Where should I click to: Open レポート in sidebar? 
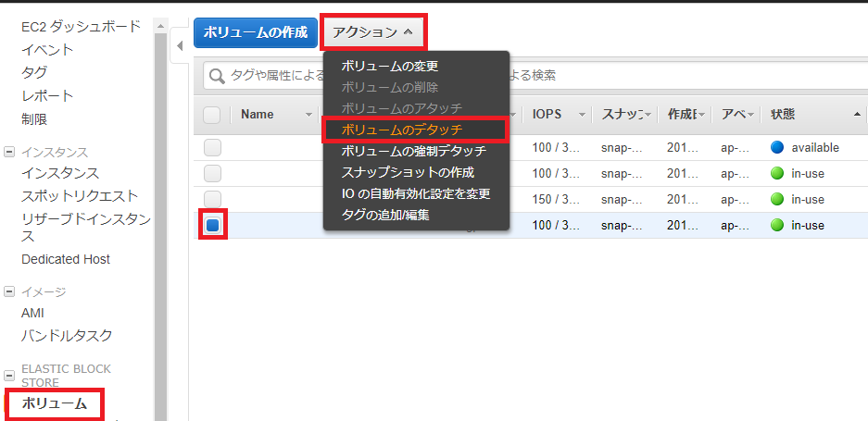click(47, 95)
